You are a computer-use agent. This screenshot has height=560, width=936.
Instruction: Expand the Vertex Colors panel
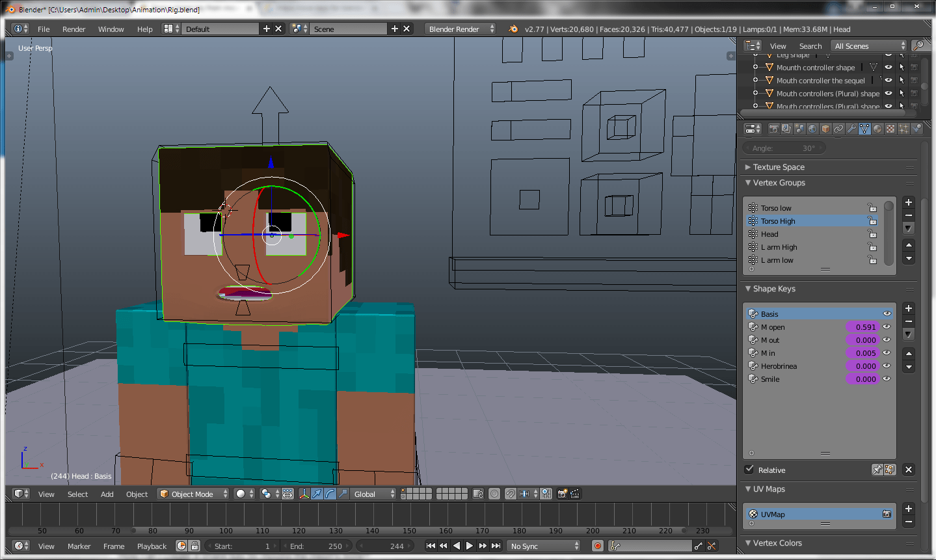748,543
